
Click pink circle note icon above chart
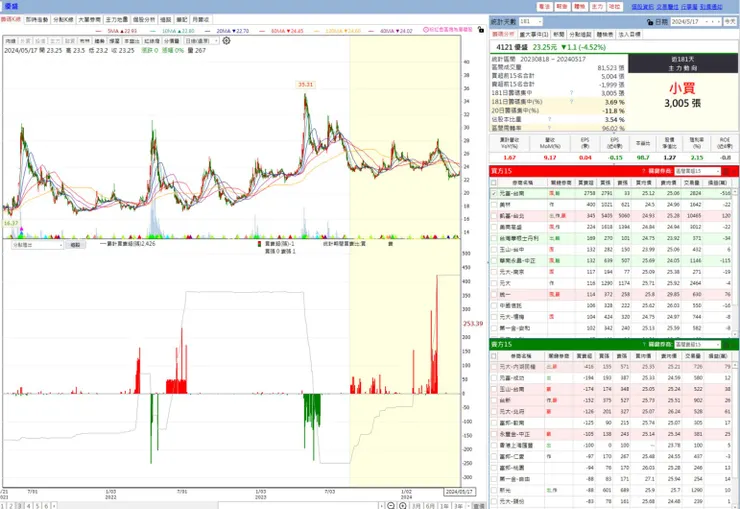(x=426, y=30)
